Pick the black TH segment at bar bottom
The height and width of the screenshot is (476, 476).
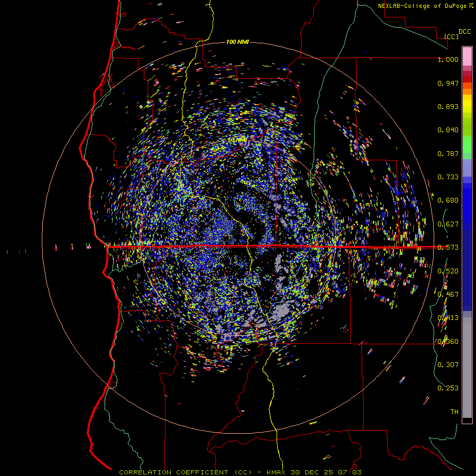467,420
